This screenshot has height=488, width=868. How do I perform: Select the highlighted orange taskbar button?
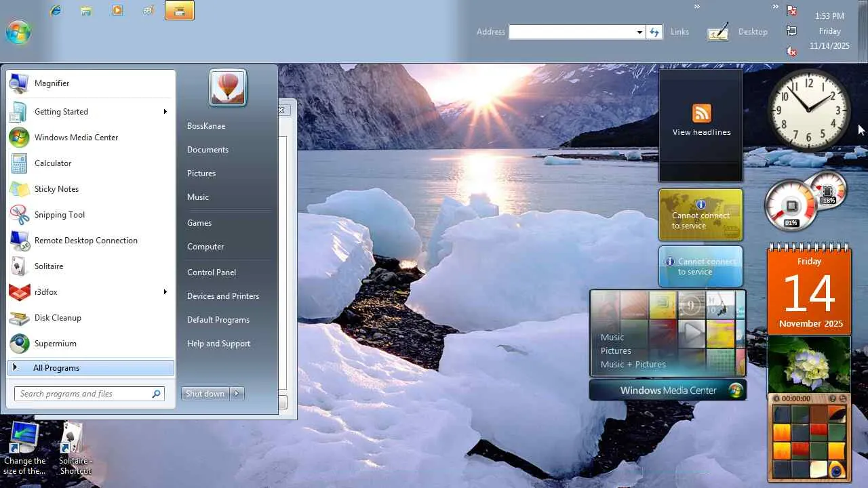coord(180,10)
